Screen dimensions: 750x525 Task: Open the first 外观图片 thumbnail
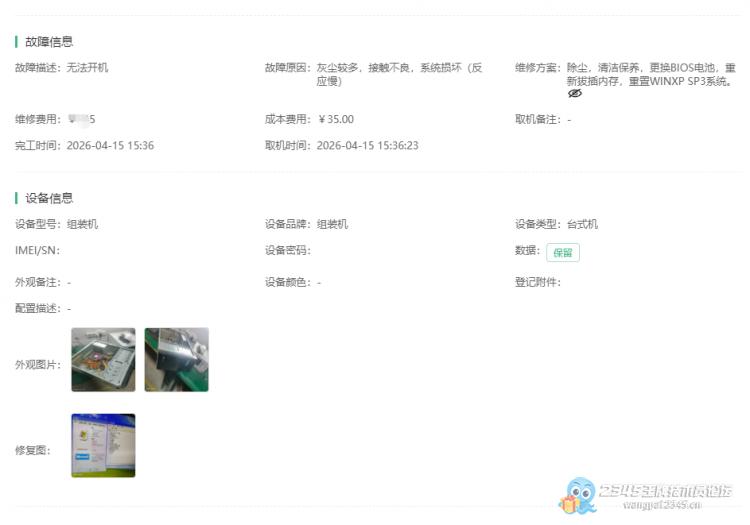[x=103, y=360]
